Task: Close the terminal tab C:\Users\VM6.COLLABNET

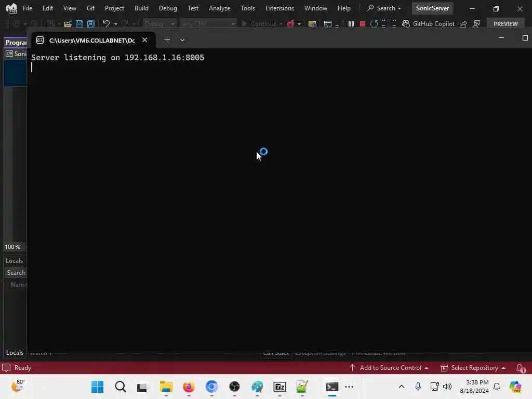Action: click(144, 39)
